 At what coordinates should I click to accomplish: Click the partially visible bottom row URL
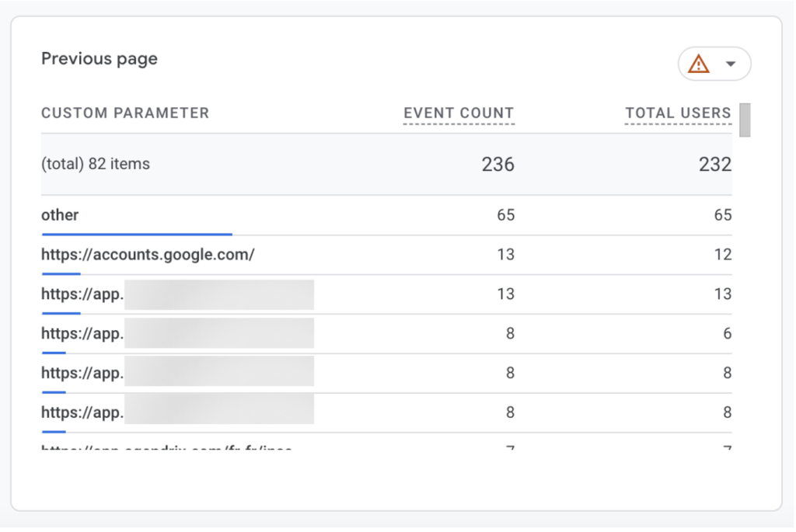click(x=166, y=448)
